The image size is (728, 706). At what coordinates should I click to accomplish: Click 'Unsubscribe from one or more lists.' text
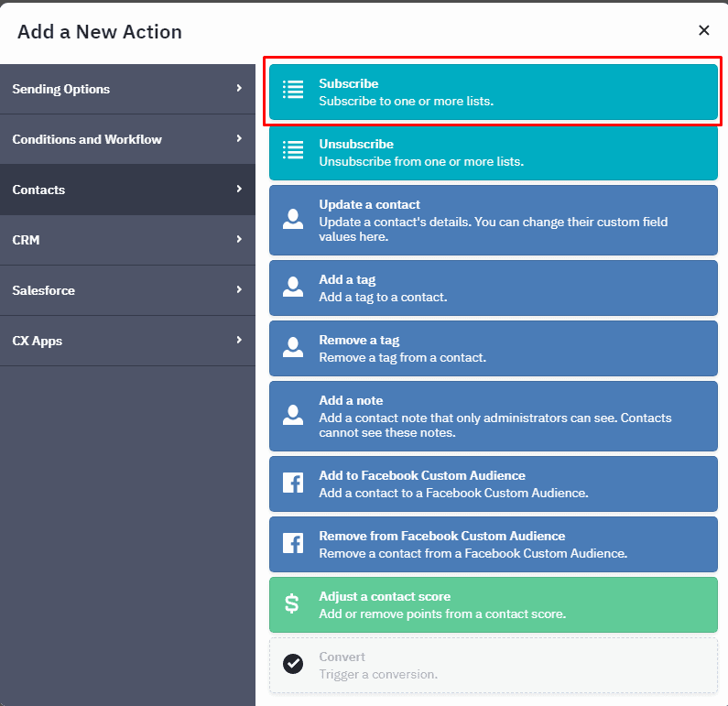421,161
